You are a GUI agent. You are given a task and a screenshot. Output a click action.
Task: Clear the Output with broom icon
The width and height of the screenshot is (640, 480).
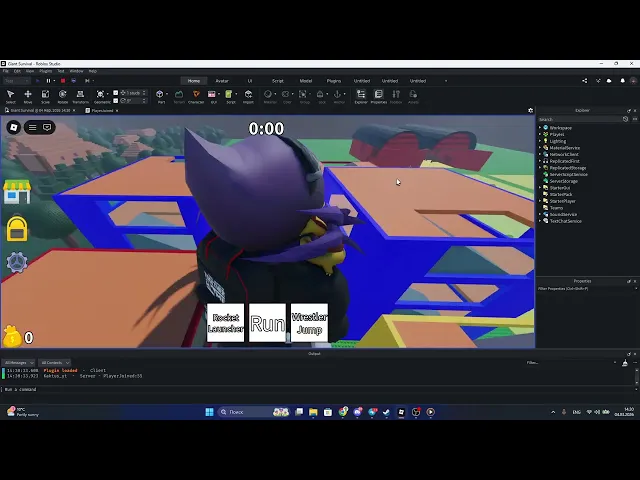click(625, 363)
